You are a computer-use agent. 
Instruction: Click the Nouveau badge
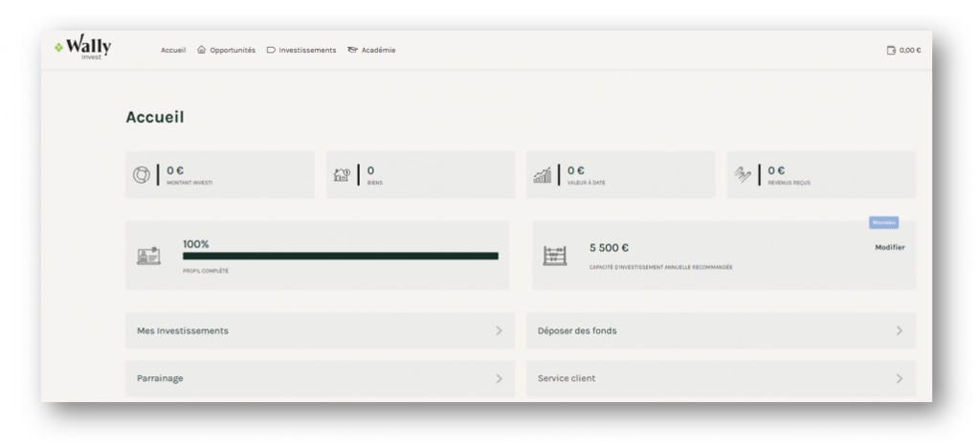click(883, 223)
